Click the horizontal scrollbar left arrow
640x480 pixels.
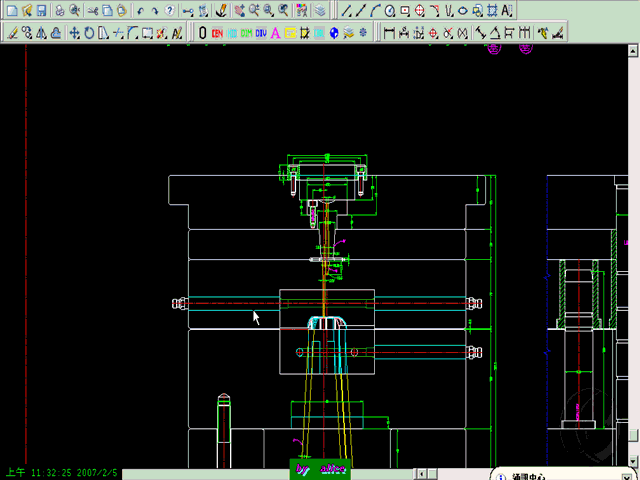421,474
